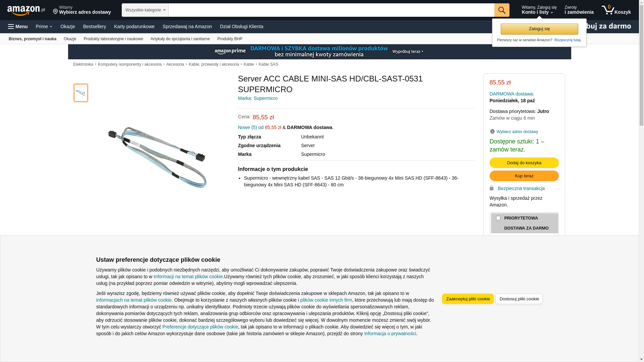Focus the search input field
This screenshot has height=362, width=644.
[x=331, y=10]
